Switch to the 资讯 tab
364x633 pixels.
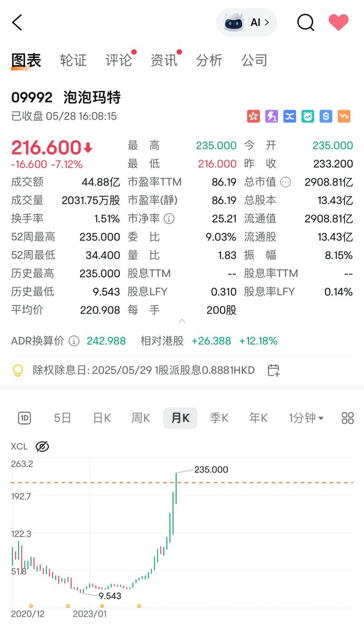164,60
